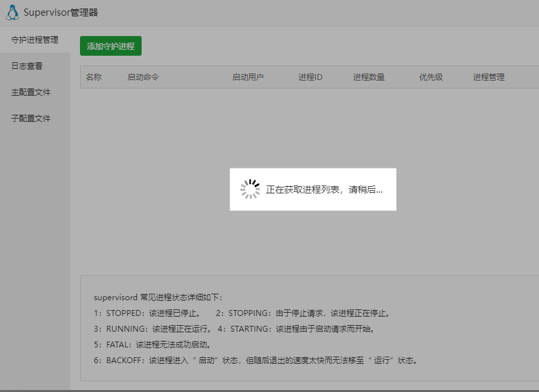Click the 进程管理 column header
Image resolution: width=539 pixels, height=392 pixels.
click(x=489, y=77)
